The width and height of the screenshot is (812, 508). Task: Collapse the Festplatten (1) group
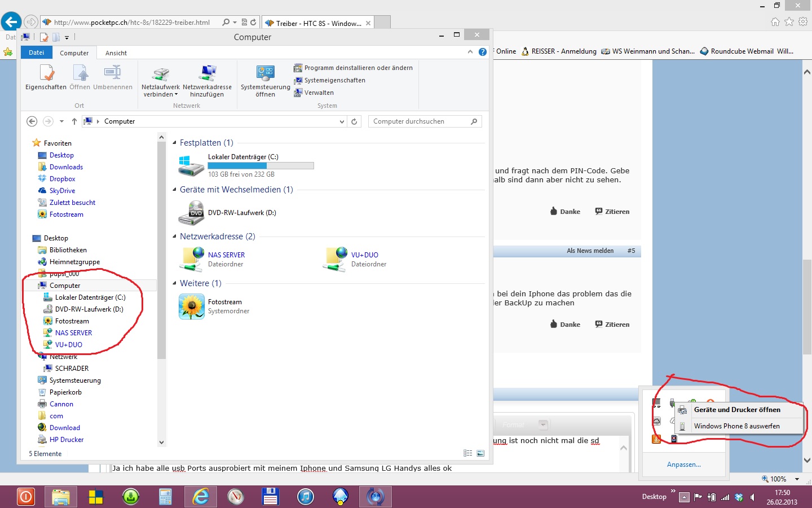174,143
